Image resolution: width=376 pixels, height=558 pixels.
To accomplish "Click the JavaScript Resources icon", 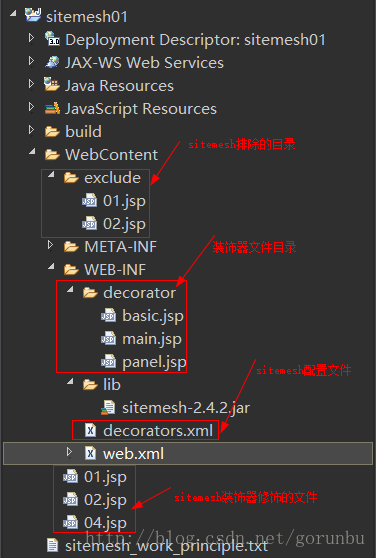I will [52, 108].
